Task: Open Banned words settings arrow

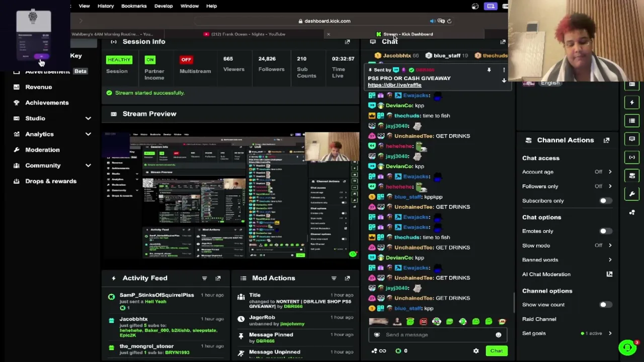Action: 610,260
